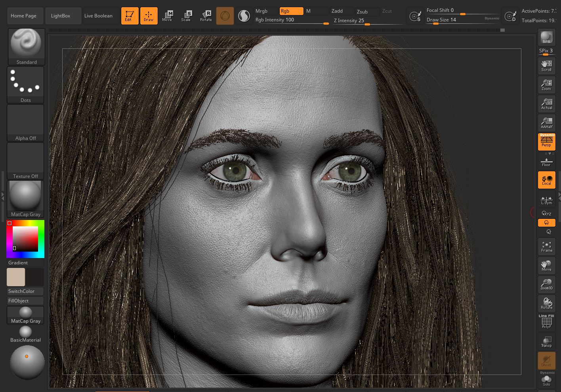The height and width of the screenshot is (392, 561).
Task: Select the Rotate tool icon
Action: pyautogui.click(x=206, y=16)
